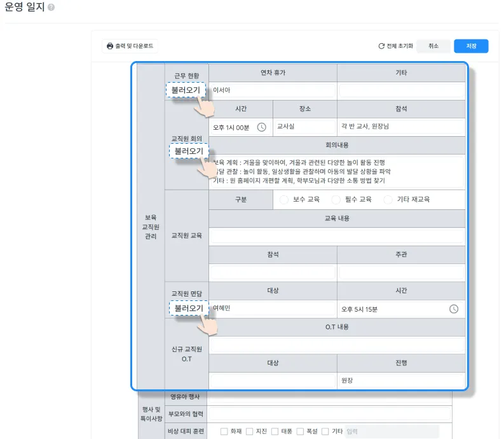Select the 기타 재교육 radio button
This screenshot has height=439, width=504.
[x=388, y=200]
